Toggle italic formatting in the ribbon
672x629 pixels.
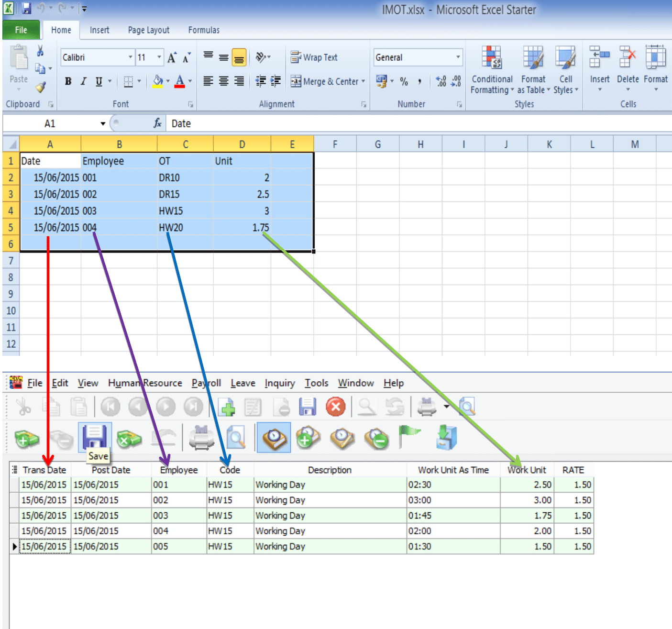click(83, 81)
